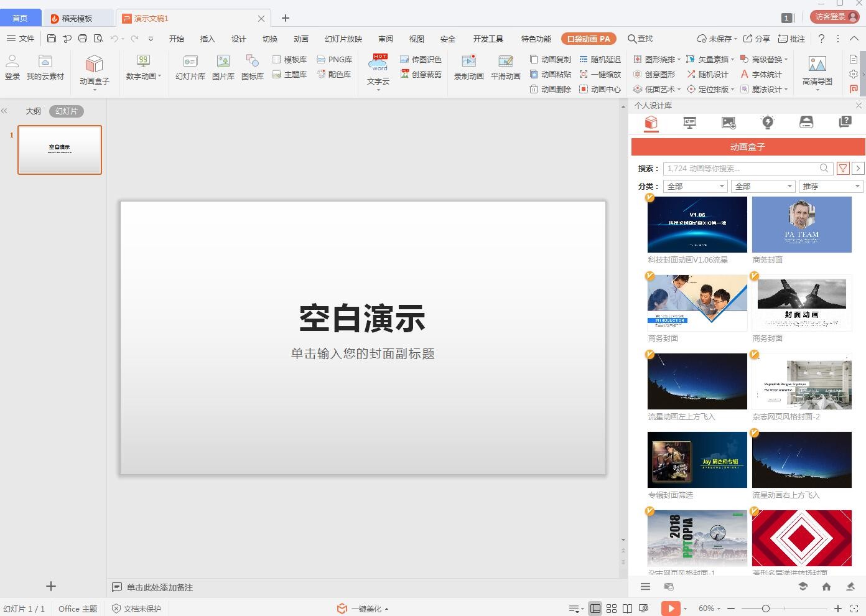Expand the 推荐 sorting dropdown
This screenshot has width=866, height=616.
tap(831, 186)
